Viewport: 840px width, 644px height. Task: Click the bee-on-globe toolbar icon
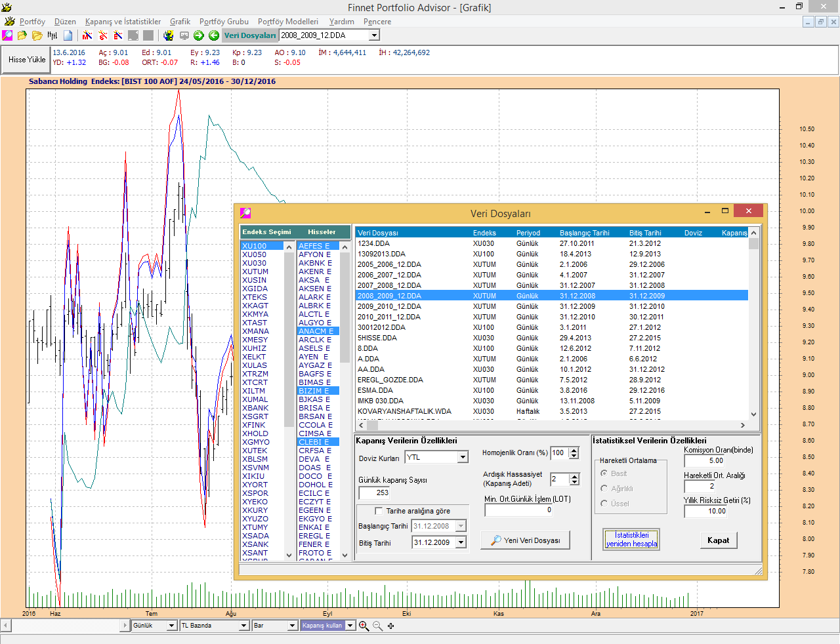[x=169, y=35]
